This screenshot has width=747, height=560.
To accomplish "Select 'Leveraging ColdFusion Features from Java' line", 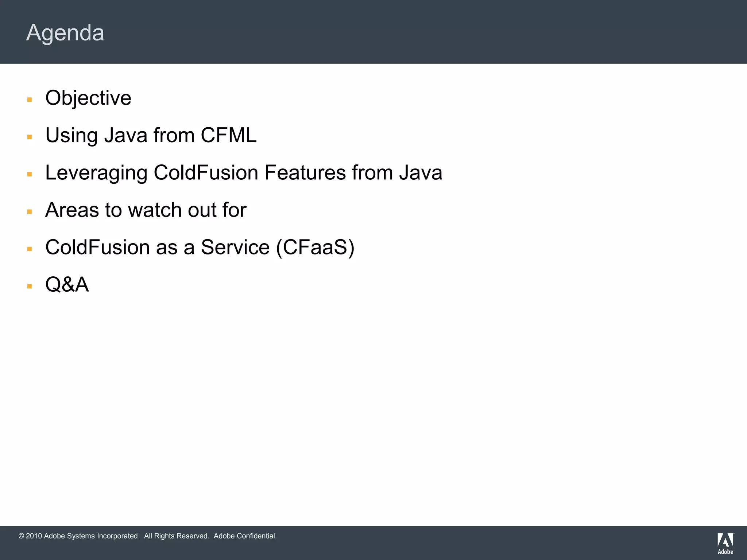I will (244, 173).
